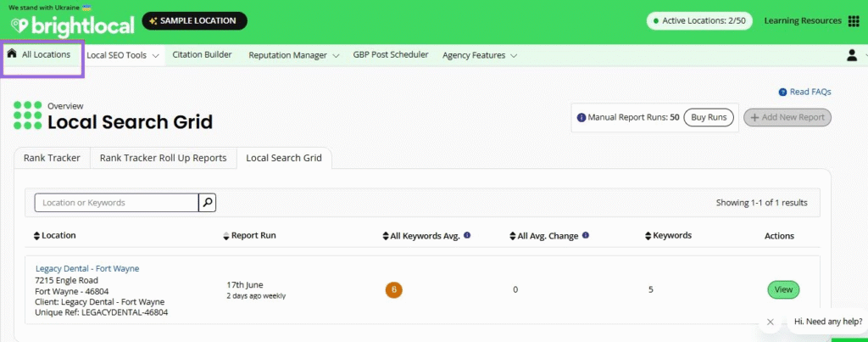This screenshot has height=342, width=868.
Task: Open the Read FAQs link
Action: [810, 92]
